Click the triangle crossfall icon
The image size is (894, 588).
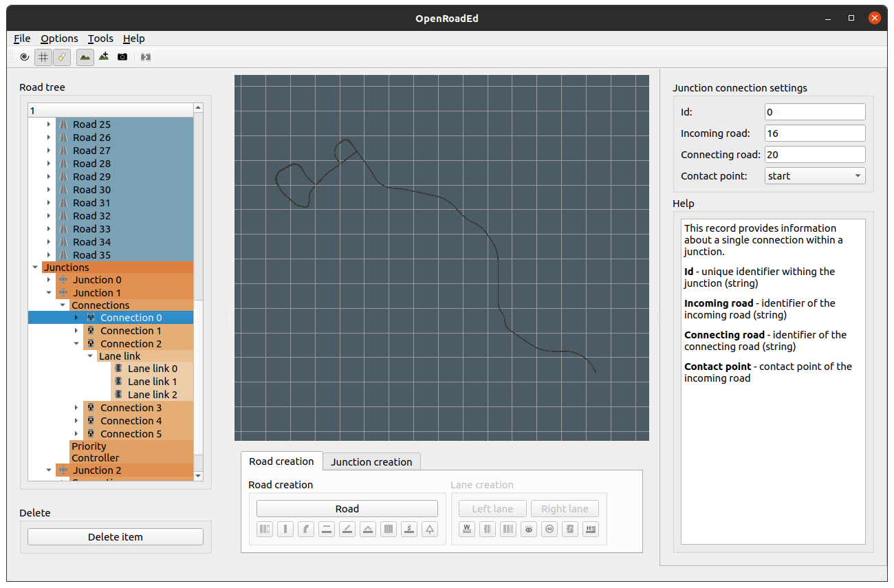click(368, 529)
